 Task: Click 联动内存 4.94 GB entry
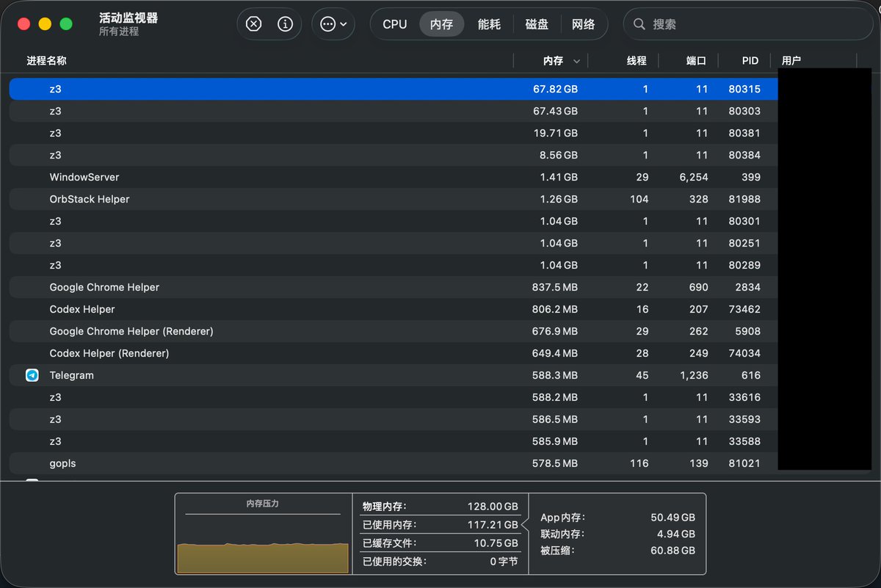[617, 534]
